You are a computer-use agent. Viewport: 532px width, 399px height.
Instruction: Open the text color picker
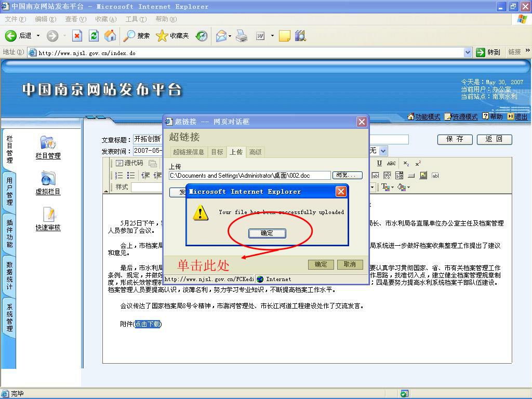click(387, 187)
